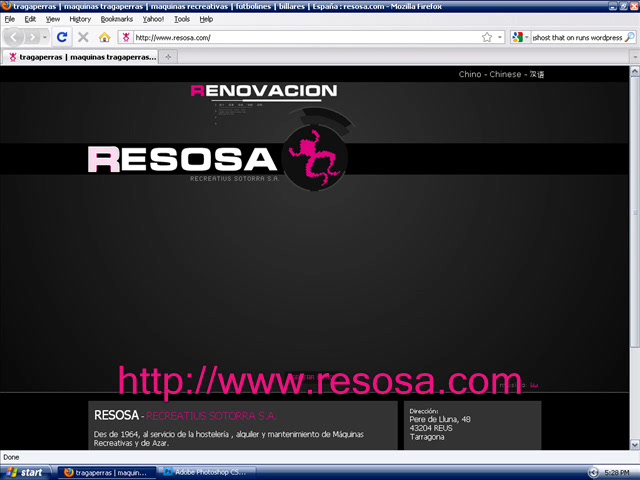The height and width of the screenshot is (480, 640).
Task: Click the Chino - Chinese language link
Action: click(x=501, y=74)
